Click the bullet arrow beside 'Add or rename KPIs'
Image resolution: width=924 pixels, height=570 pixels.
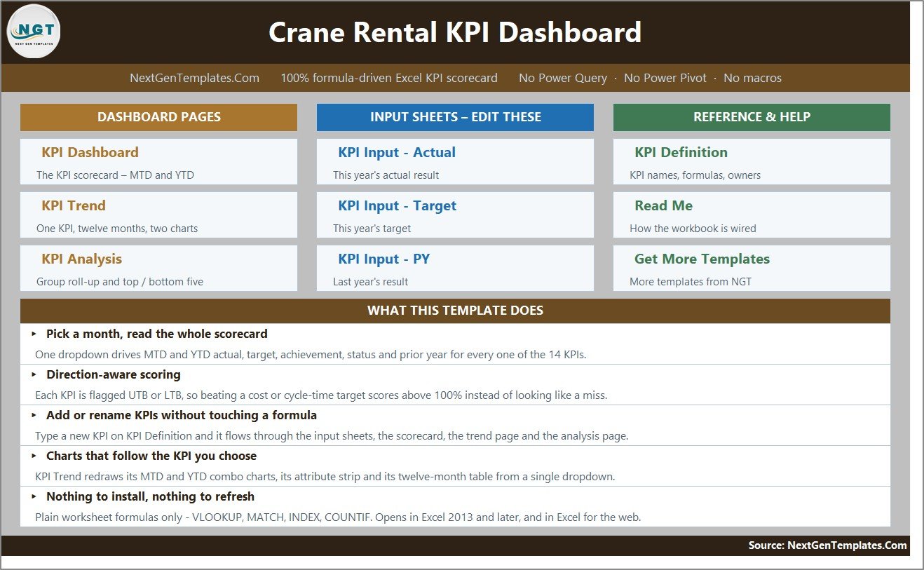pyautogui.click(x=34, y=415)
